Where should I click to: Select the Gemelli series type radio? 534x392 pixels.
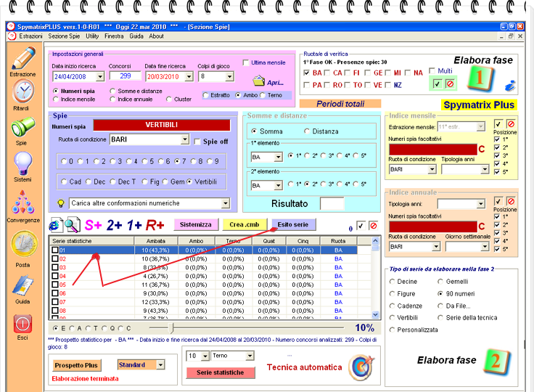pyautogui.click(x=440, y=282)
